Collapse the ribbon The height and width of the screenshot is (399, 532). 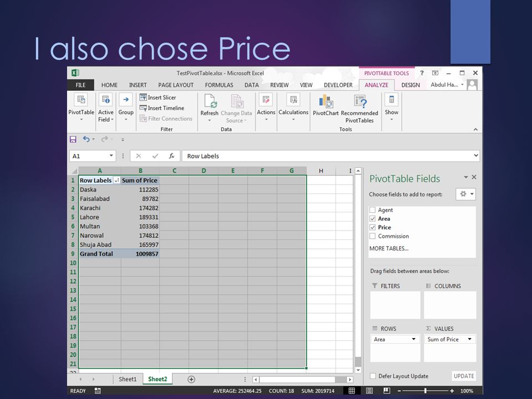pyautogui.click(x=475, y=129)
